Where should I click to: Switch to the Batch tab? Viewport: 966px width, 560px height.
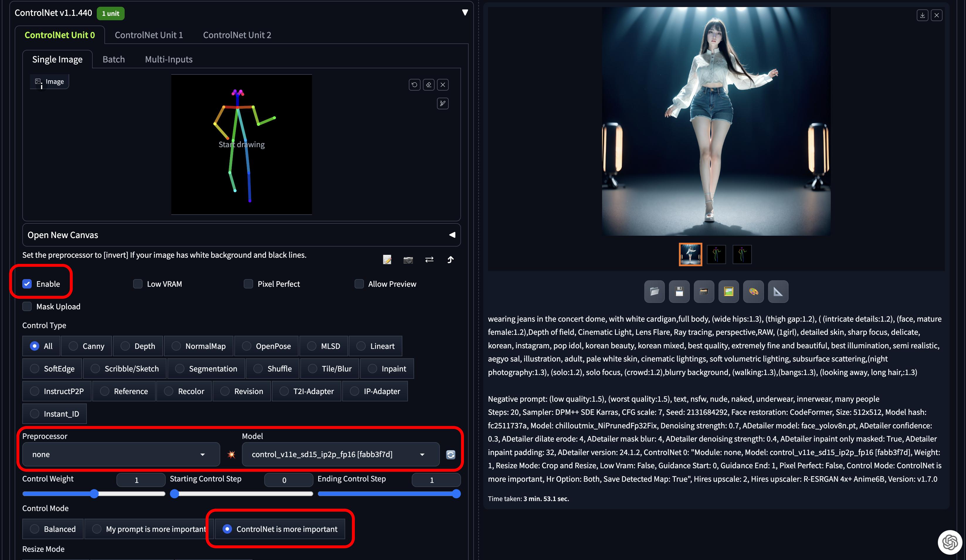pyautogui.click(x=113, y=60)
